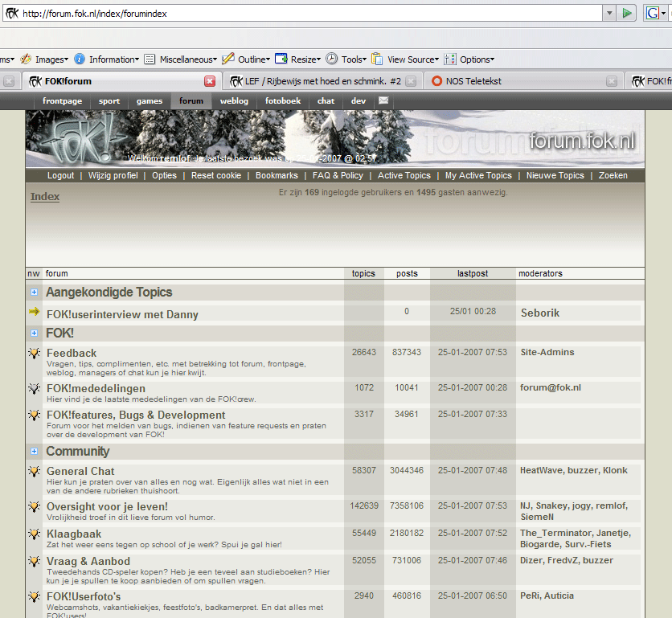Screen dimensions: 672x618
Task: Open the Resize toolbar menu
Action: 298,59
